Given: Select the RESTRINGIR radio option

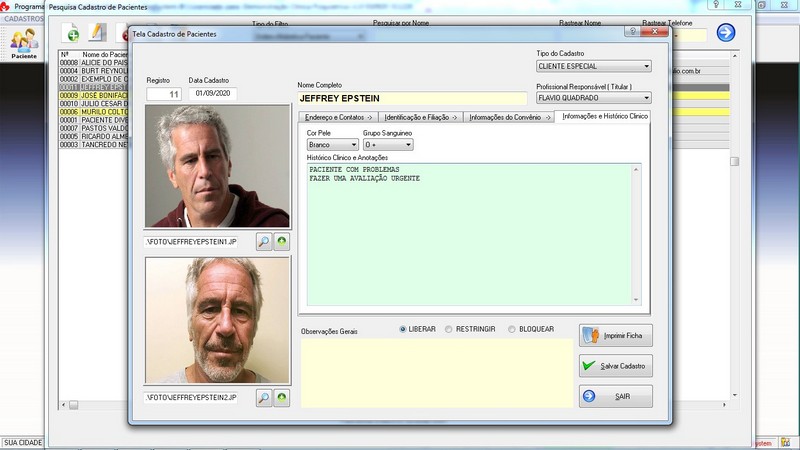Looking at the screenshot, I should click(448, 330).
